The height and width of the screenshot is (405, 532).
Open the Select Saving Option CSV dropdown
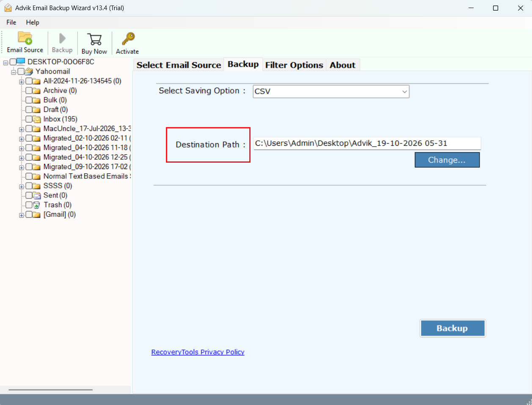[331, 92]
